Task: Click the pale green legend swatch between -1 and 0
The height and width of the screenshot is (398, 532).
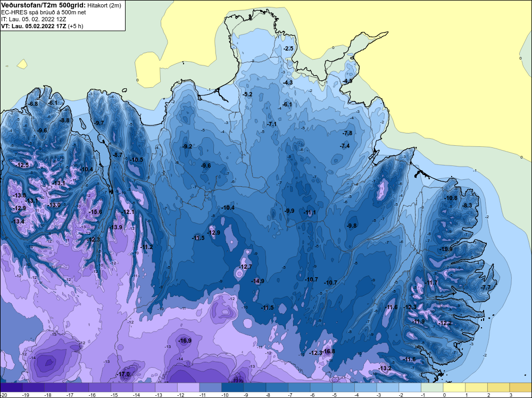Action: pyautogui.click(x=432, y=387)
